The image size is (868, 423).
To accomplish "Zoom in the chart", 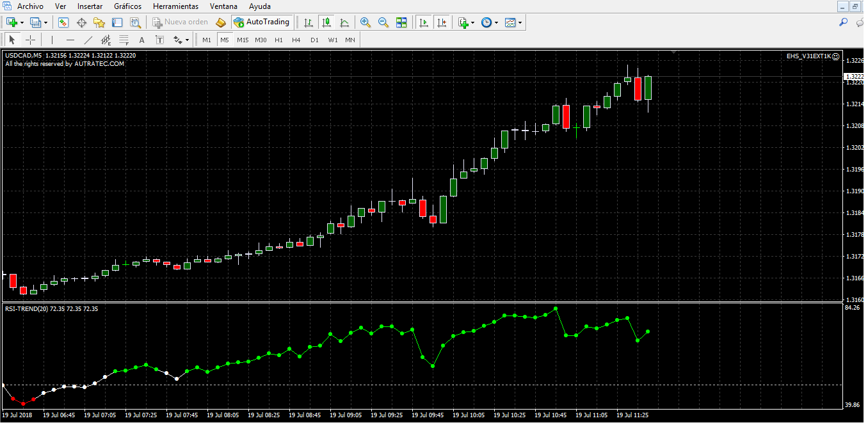I will [x=366, y=22].
